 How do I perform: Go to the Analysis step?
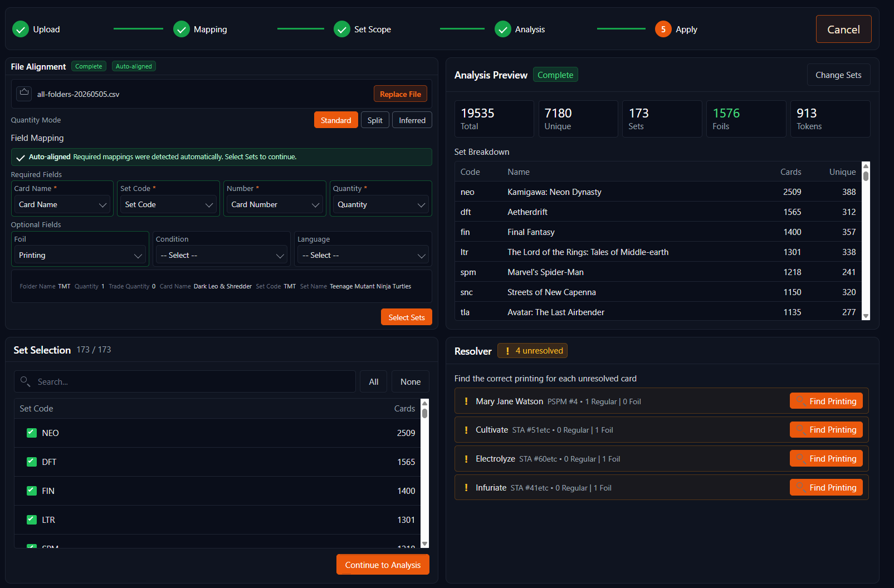coord(520,29)
